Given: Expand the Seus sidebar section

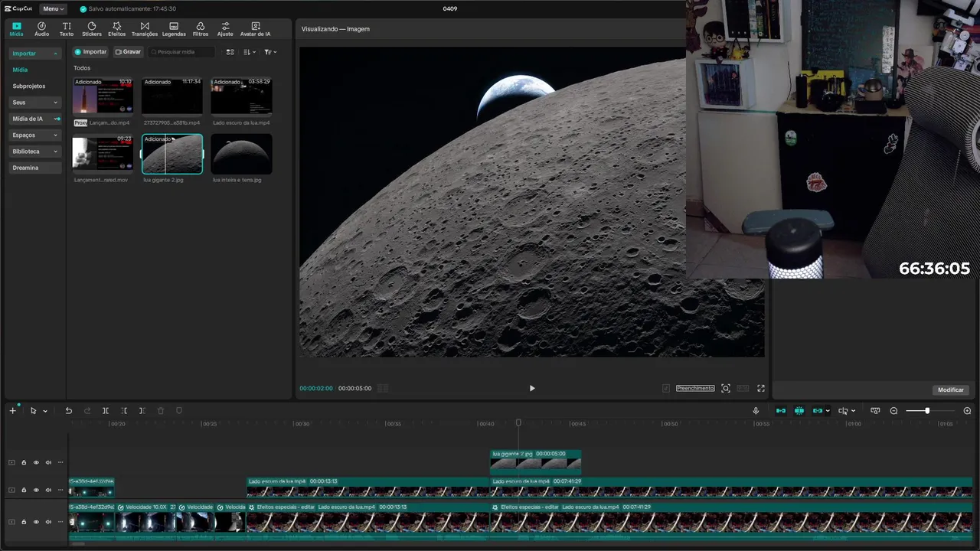Looking at the screenshot, I should pos(35,103).
